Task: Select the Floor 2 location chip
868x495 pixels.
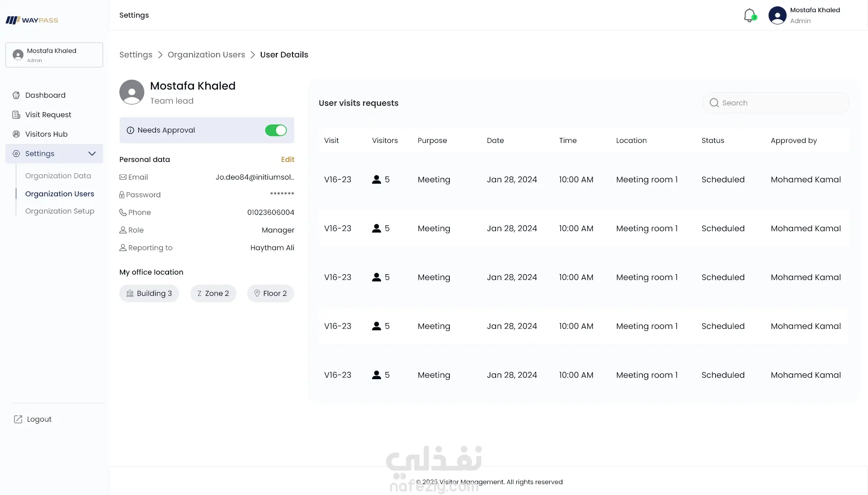Action: pyautogui.click(x=270, y=293)
